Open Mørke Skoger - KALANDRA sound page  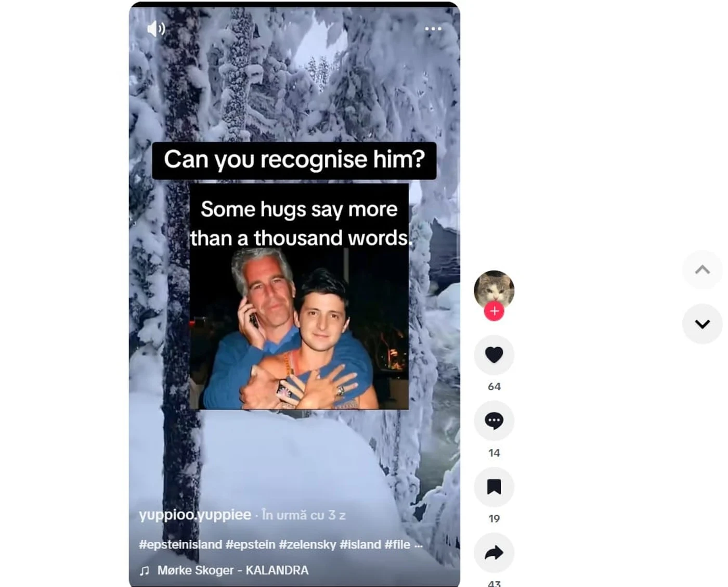pyautogui.click(x=233, y=570)
